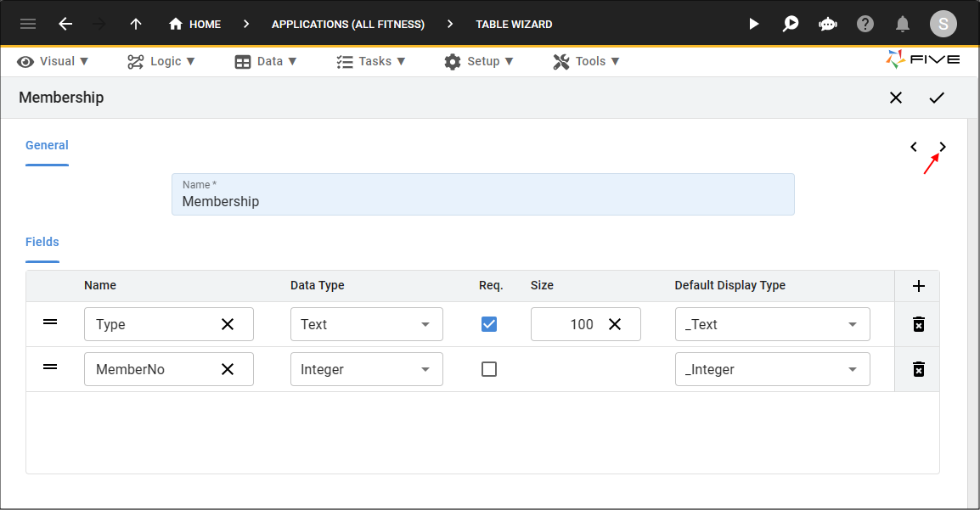Screen dimensions: 980x510
Task: Open the chat bot icon
Action: click(827, 25)
